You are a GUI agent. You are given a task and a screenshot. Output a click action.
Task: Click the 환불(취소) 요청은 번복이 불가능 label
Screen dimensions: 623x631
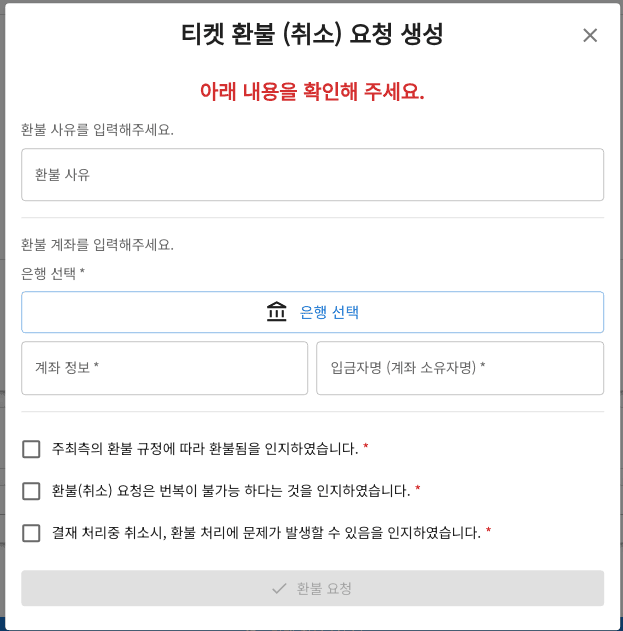coord(230,491)
